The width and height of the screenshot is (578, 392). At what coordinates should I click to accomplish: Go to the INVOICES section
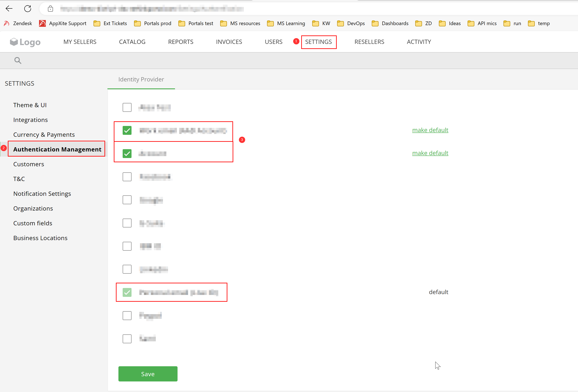click(x=229, y=42)
